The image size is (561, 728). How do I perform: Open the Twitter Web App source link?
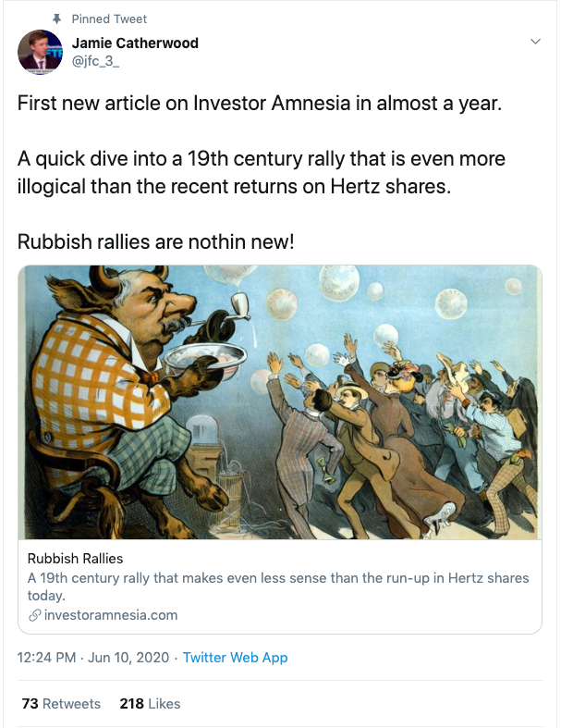point(236,658)
